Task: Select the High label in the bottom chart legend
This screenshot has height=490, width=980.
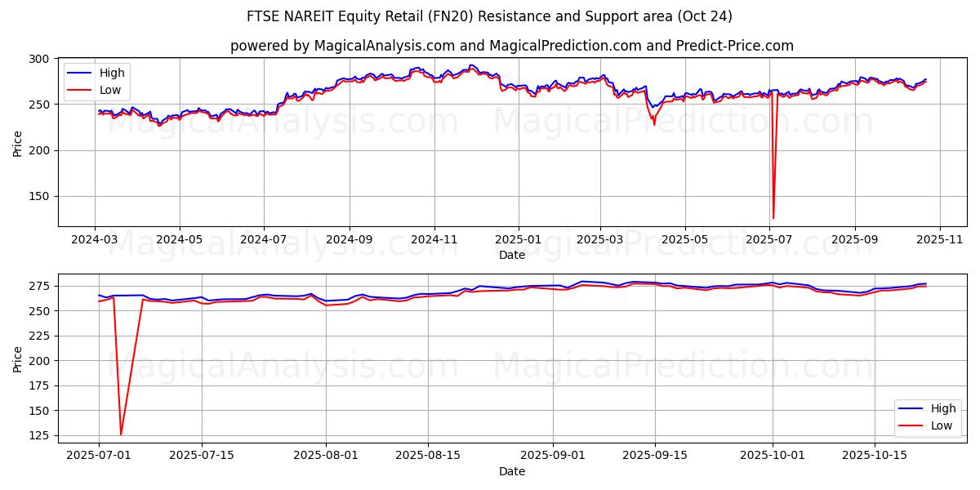Action: 943,409
